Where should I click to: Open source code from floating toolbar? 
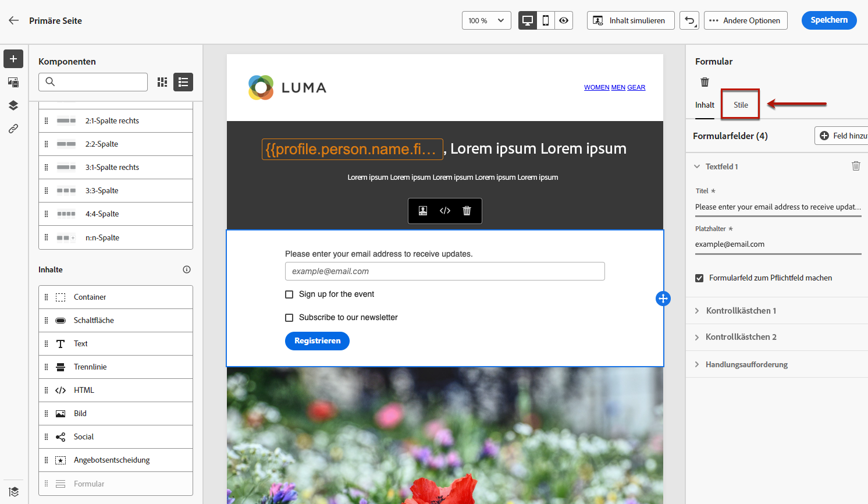click(x=445, y=211)
